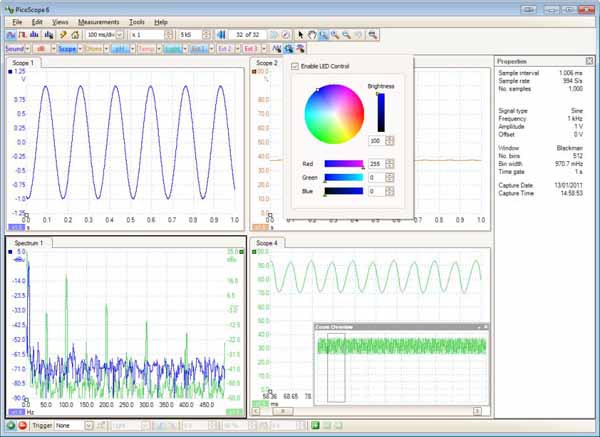Click the compass icon after buffer counter
600x437 pixels.
(285, 35)
